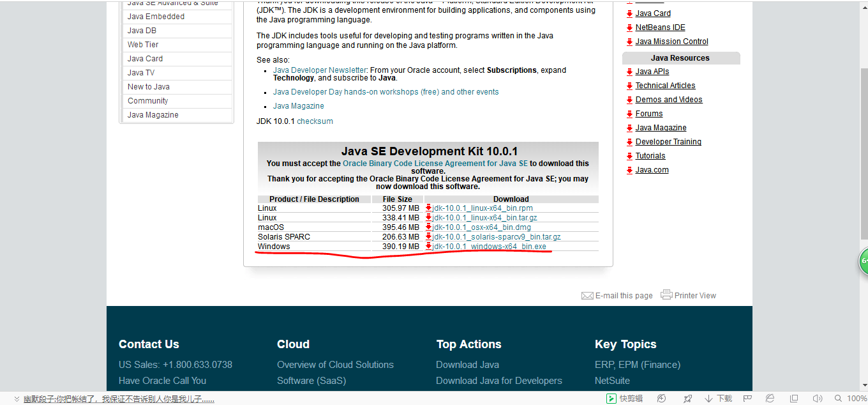
Task: Open Demos and Videos link
Action: pyautogui.click(x=669, y=100)
